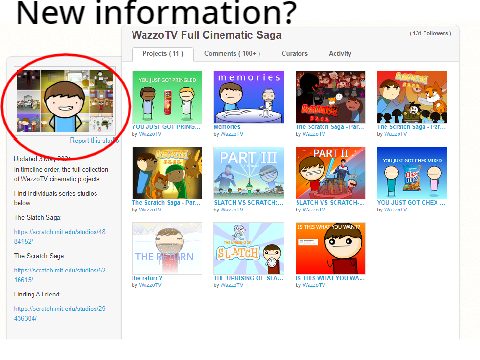Click THE UPRISING OF SLA... title link
Viewport: 480px width, 360px height.
(248, 278)
